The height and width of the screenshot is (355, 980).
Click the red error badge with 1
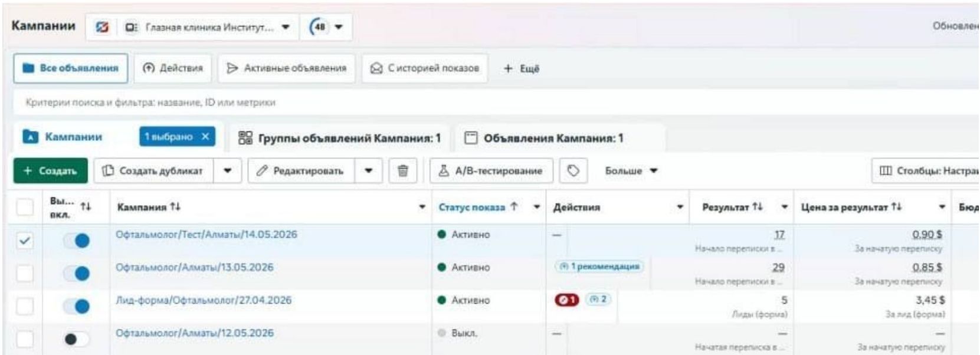coord(566,300)
